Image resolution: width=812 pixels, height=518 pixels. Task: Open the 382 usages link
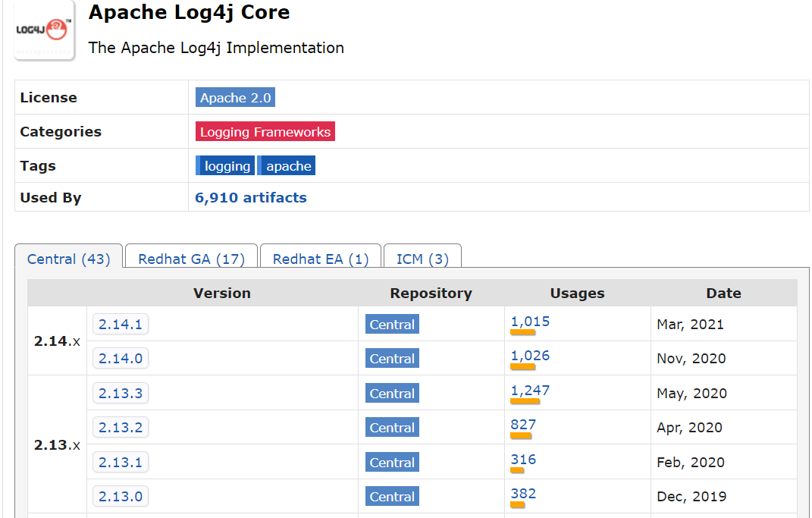click(x=523, y=494)
